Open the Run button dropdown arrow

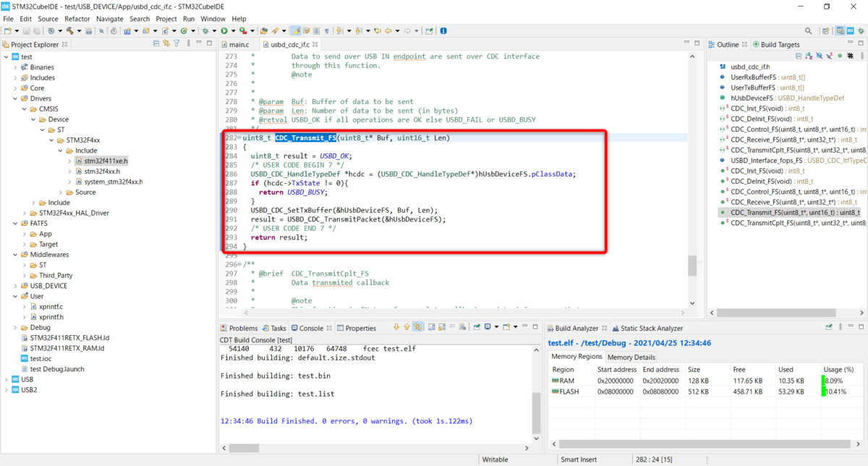(234, 31)
